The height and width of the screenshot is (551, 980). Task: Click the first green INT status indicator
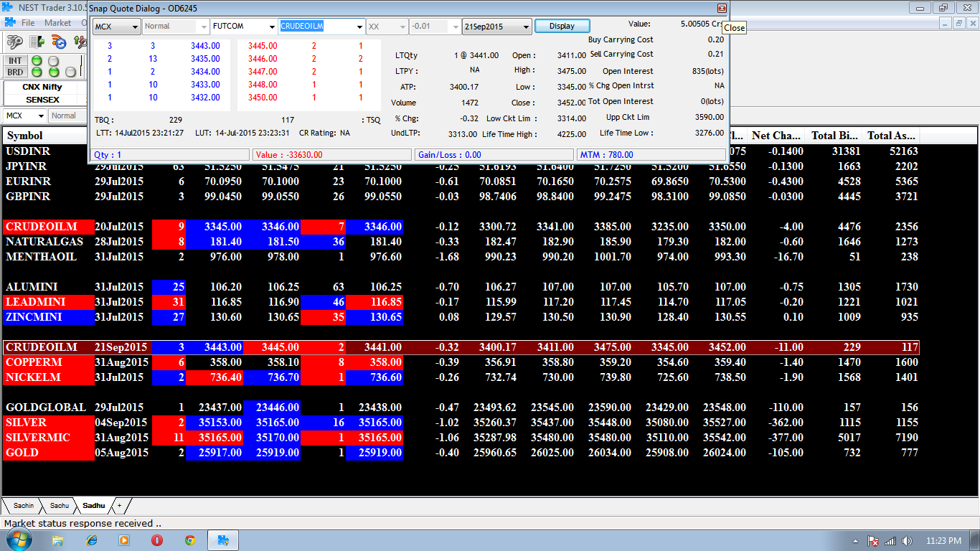pos(37,61)
